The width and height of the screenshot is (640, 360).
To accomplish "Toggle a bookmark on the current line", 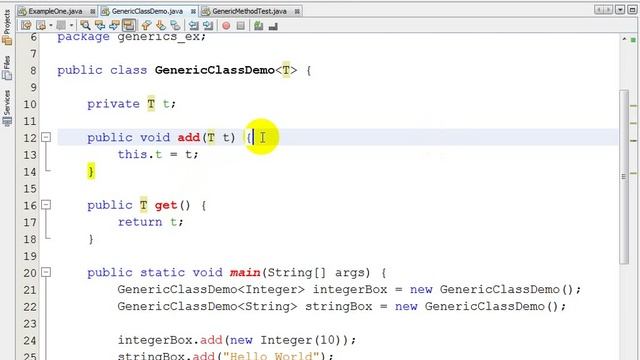I will [x=175, y=26].
